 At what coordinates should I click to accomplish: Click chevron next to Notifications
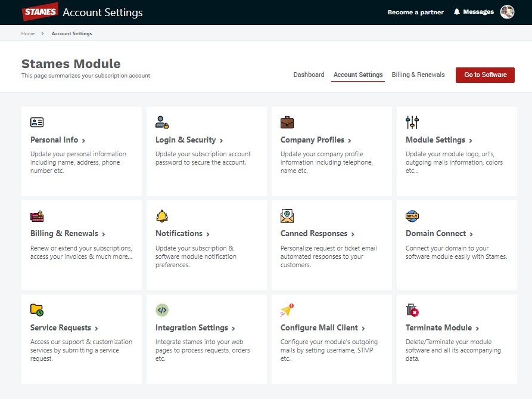(x=208, y=234)
